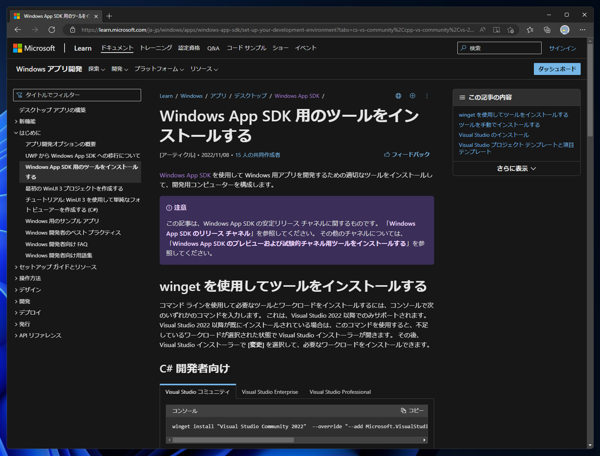This screenshot has height=456, width=600.
Task: Switch to Visual Studio コミュニティ tab
Action: pyautogui.click(x=197, y=392)
